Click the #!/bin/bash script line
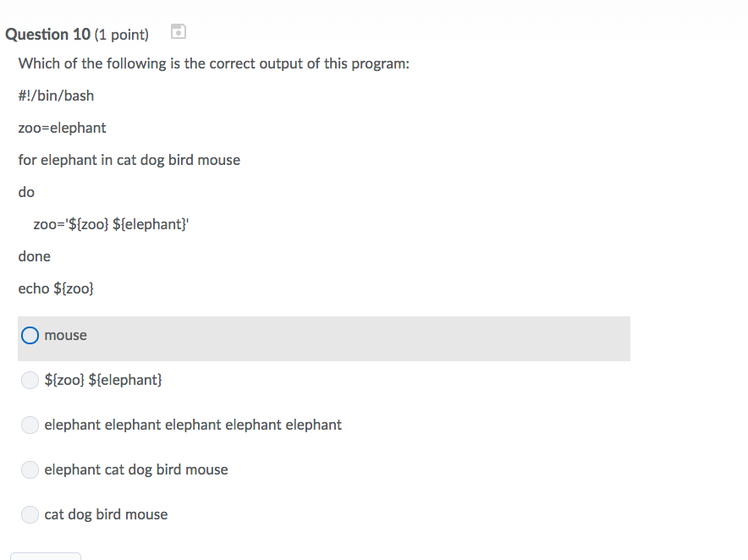The image size is (748, 560). pyautogui.click(x=56, y=95)
